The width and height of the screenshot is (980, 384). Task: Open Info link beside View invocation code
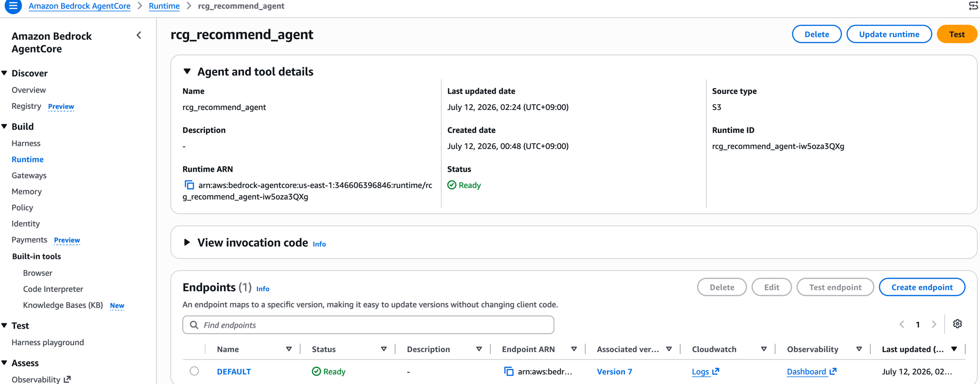(x=319, y=244)
